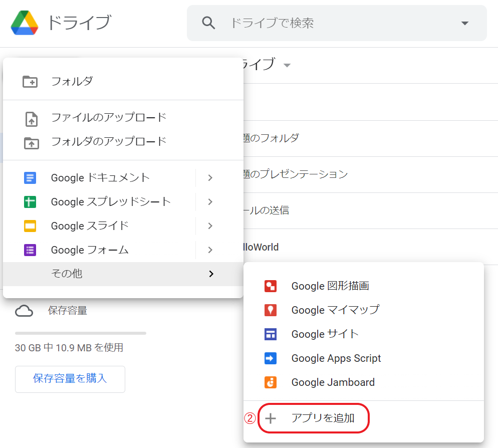Click the Google サイト icon
Screen dimensions: 498x448
pyautogui.click(x=270, y=334)
